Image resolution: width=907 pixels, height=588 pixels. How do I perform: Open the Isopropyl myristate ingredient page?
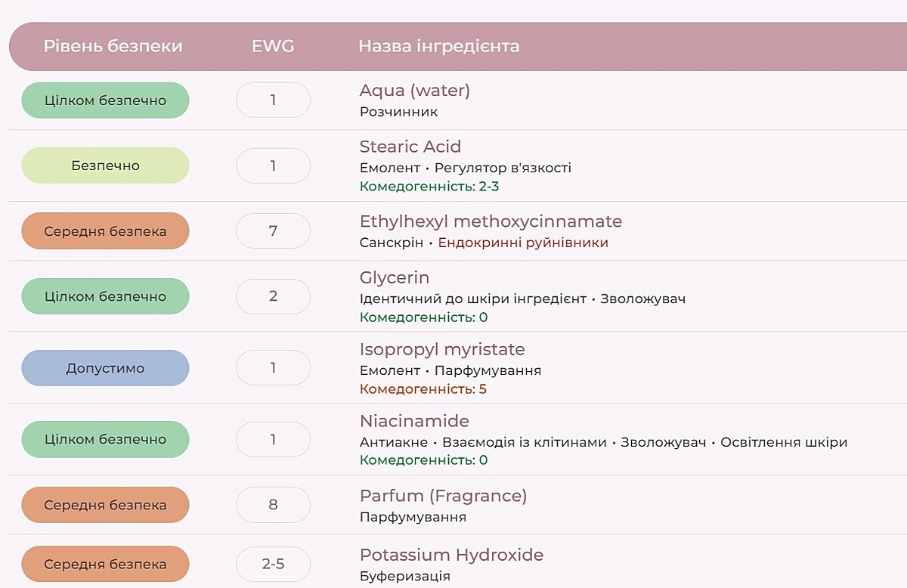tap(441, 349)
